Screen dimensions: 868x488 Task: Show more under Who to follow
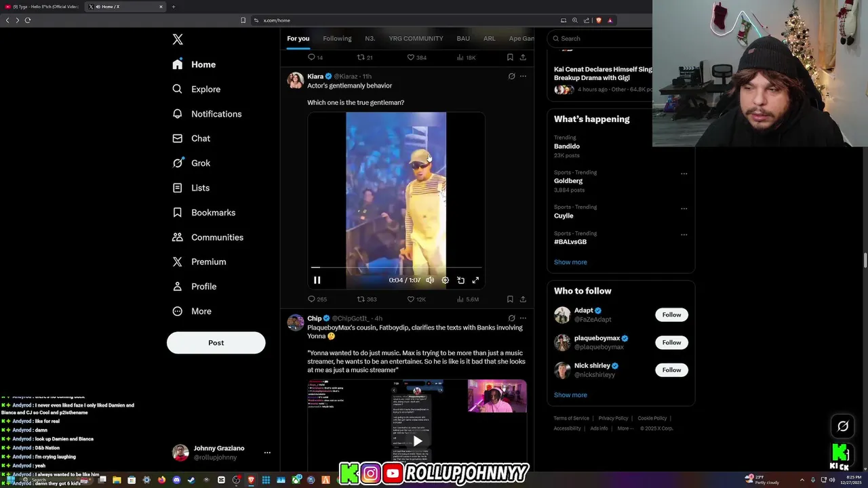[x=570, y=395]
